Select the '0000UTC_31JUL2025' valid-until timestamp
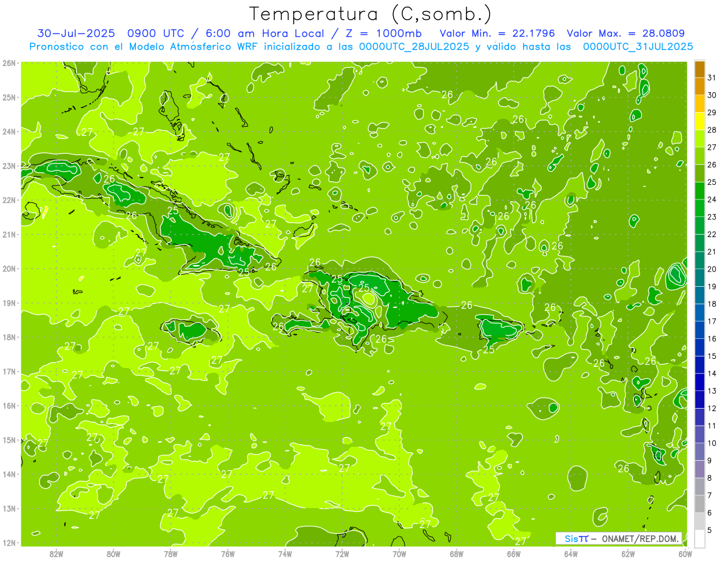 (638, 47)
